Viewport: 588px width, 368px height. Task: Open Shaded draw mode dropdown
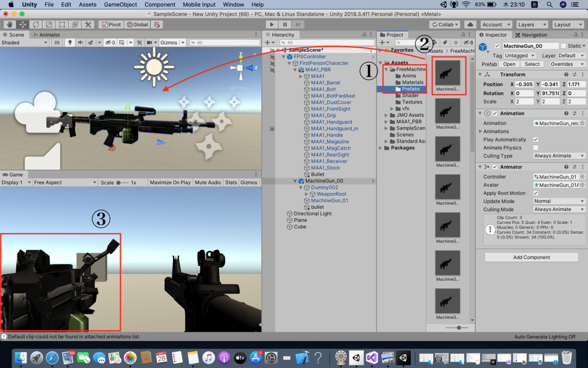pos(24,43)
